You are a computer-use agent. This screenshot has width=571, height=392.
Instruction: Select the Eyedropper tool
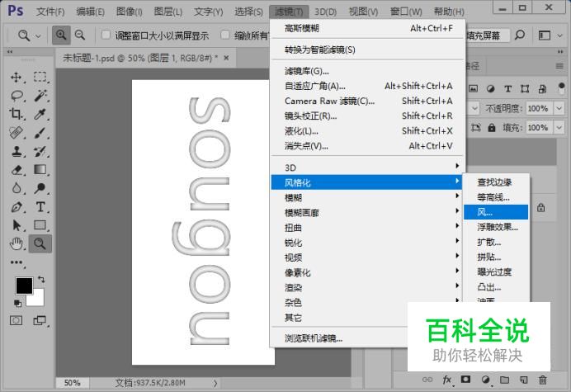(x=40, y=115)
